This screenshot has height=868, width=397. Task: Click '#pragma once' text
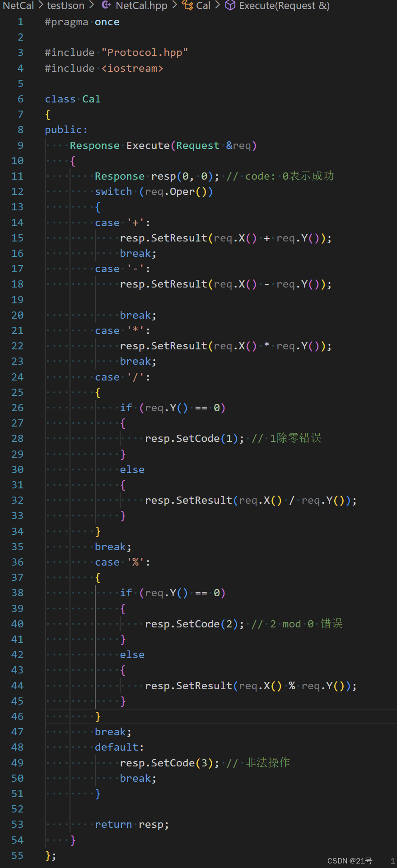point(82,22)
